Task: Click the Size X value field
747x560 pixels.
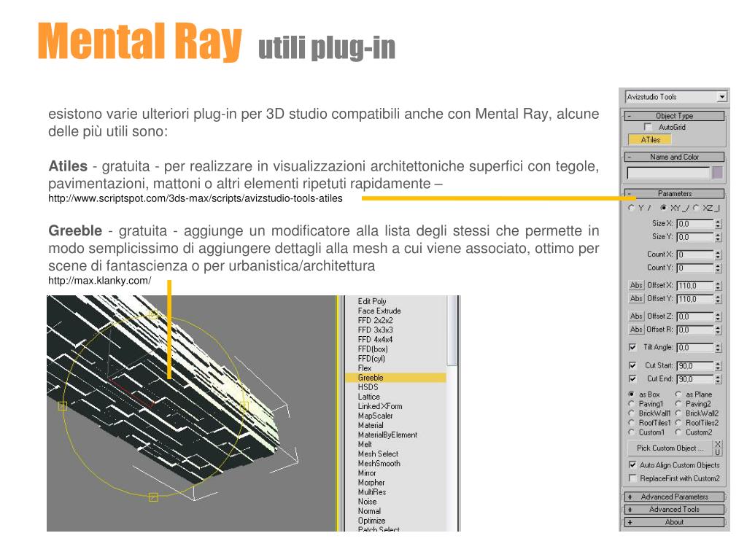Action: [x=695, y=224]
